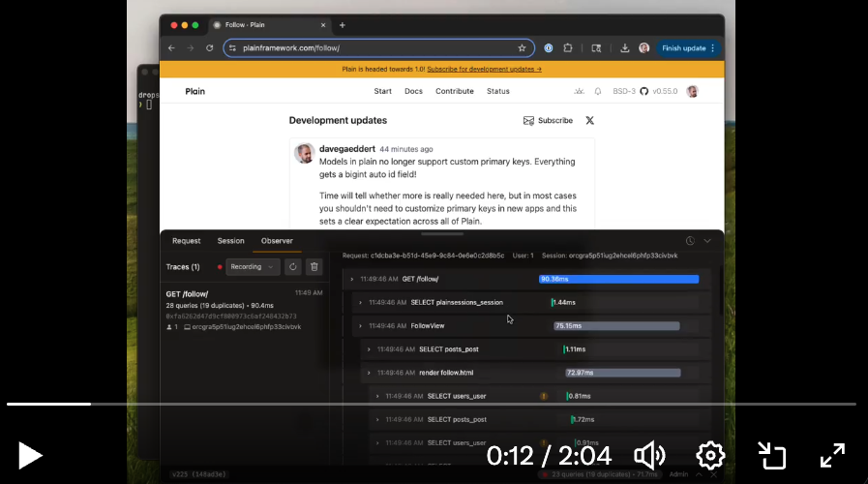868x484 pixels.
Task: Open video settings gear
Action: [710, 456]
